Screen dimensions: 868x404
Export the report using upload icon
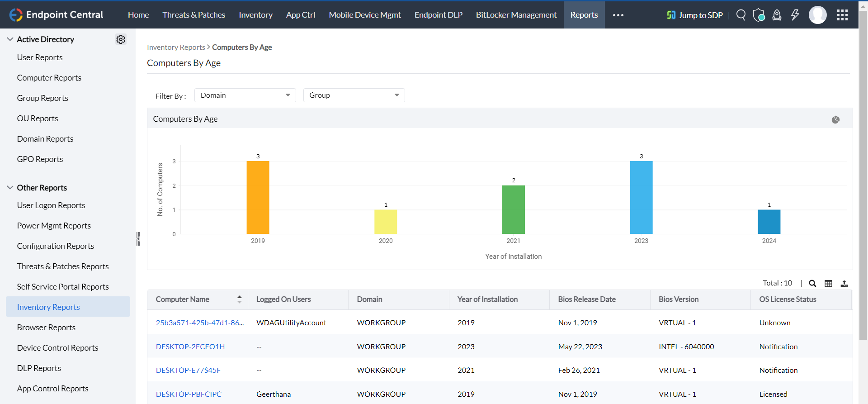click(844, 284)
